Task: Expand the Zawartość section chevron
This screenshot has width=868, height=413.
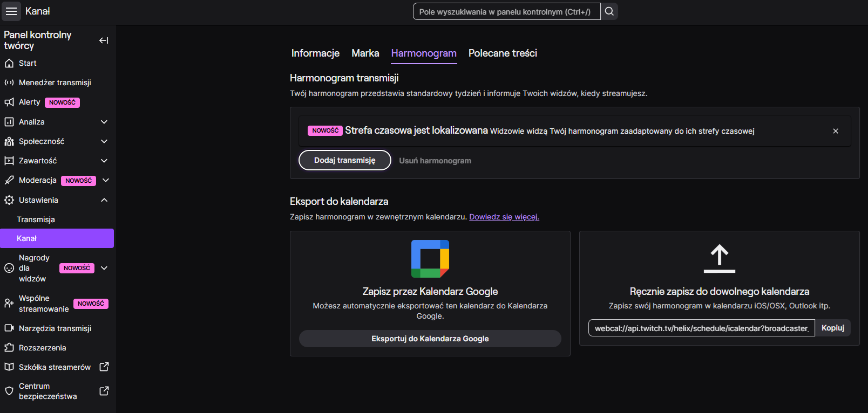Action: [x=104, y=161]
